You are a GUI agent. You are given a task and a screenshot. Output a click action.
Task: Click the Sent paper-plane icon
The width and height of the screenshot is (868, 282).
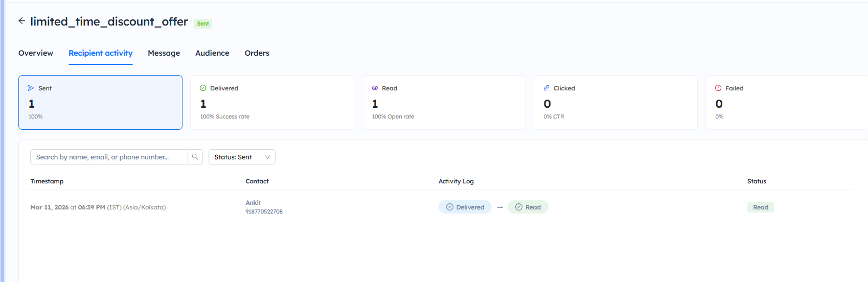tap(31, 88)
